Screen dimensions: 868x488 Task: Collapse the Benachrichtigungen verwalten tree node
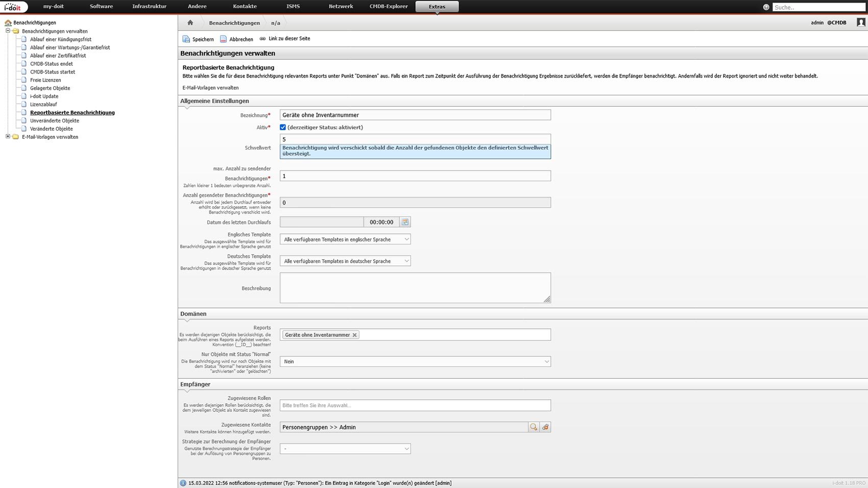pos(8,31)
